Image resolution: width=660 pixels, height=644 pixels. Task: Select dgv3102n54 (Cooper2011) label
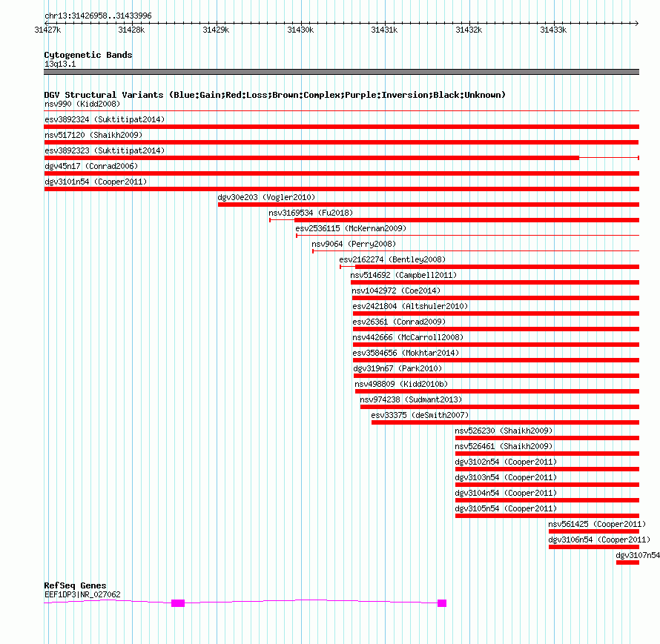506,462
